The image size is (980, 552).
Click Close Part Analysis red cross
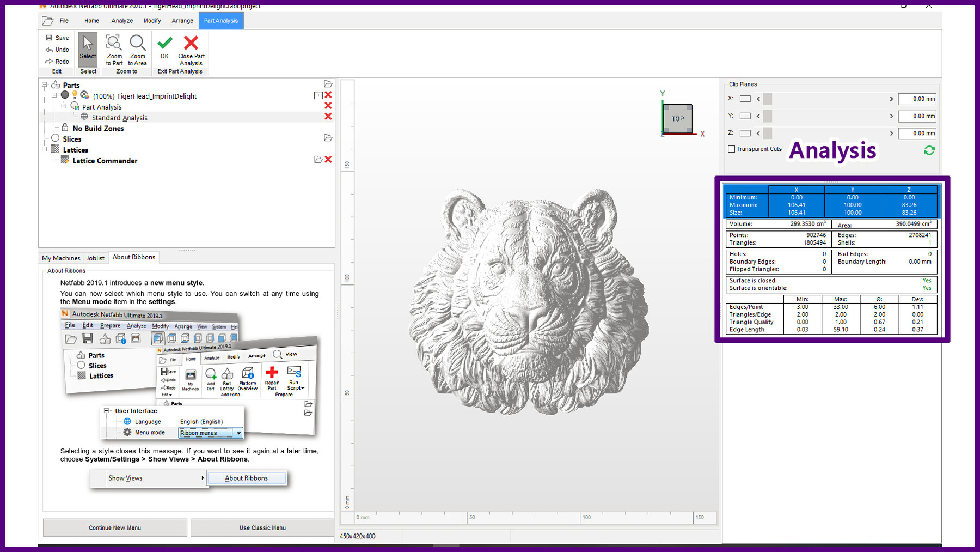(x=191, y=51)
